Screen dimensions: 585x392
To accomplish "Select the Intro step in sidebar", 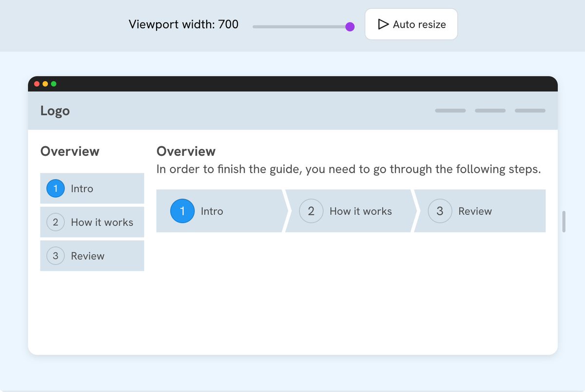I will click(92, 188).
